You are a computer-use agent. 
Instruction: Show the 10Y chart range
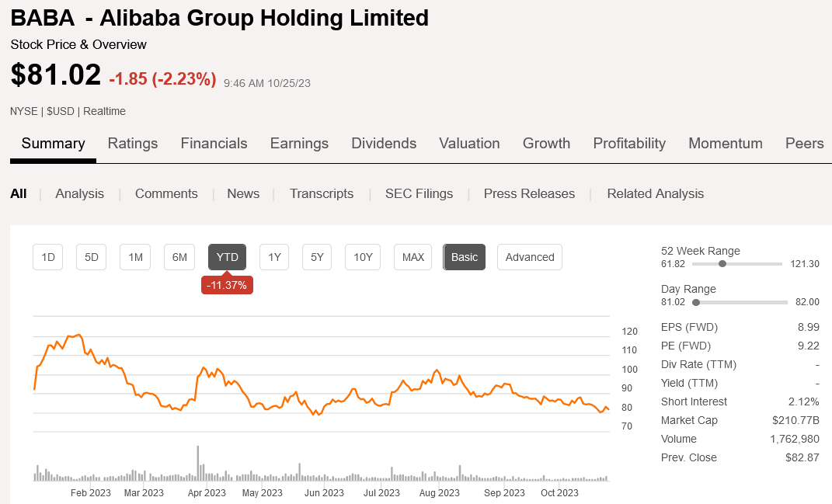[x=363, y=257]
